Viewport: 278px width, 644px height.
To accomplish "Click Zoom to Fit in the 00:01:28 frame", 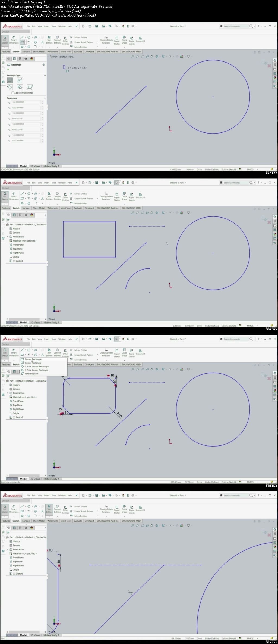I will pos(133,57).
